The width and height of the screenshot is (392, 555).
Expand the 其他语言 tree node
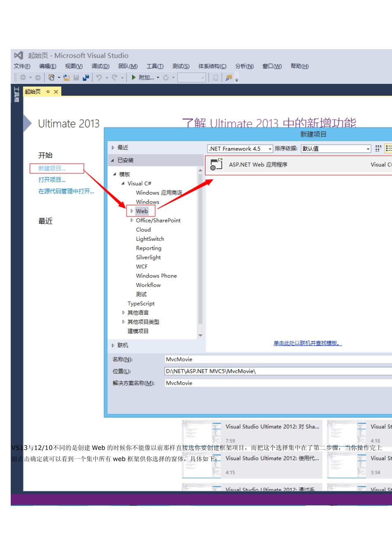click(x=123, y=313)
